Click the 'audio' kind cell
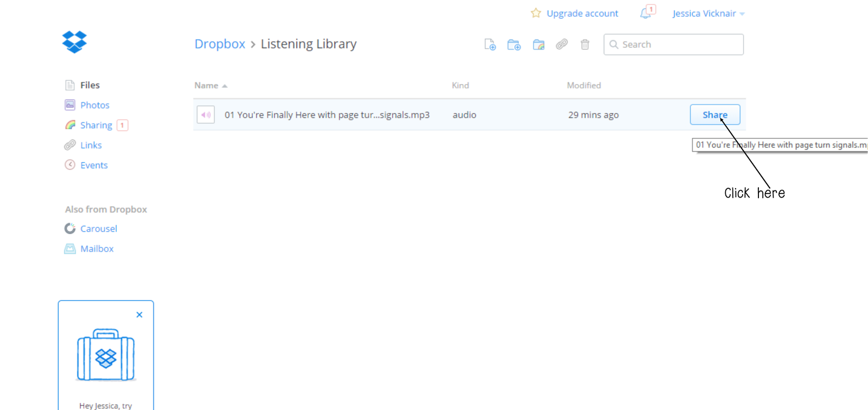This screenshot has width=868, height=410. point(464,115)
